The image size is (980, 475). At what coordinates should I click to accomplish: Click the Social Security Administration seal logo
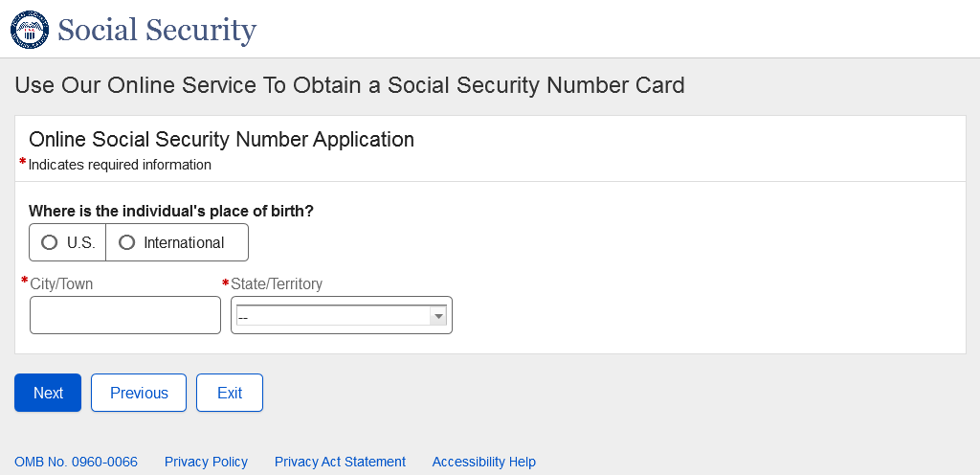point(29,30)
